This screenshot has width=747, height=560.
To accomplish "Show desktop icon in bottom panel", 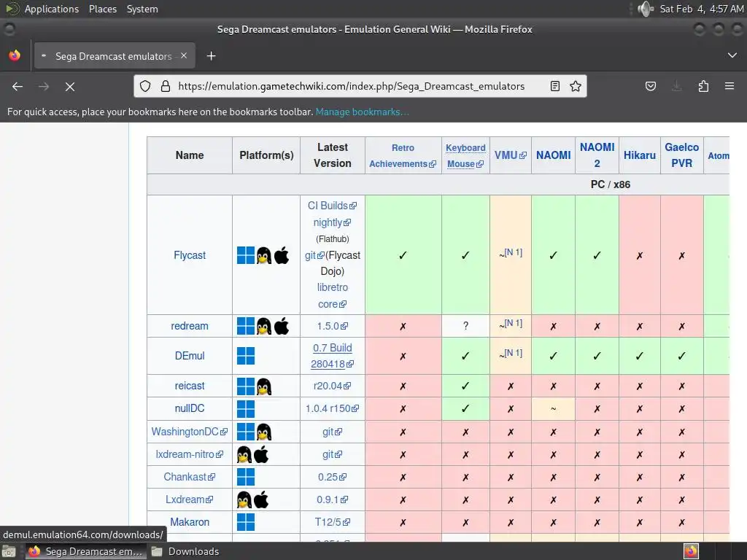I will pyautogui.click(x=9, y=551).
